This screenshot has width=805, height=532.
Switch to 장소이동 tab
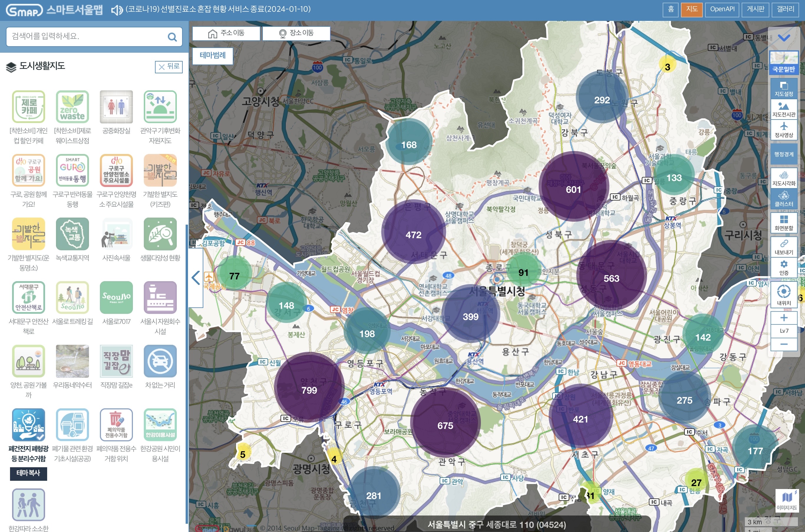296,33
